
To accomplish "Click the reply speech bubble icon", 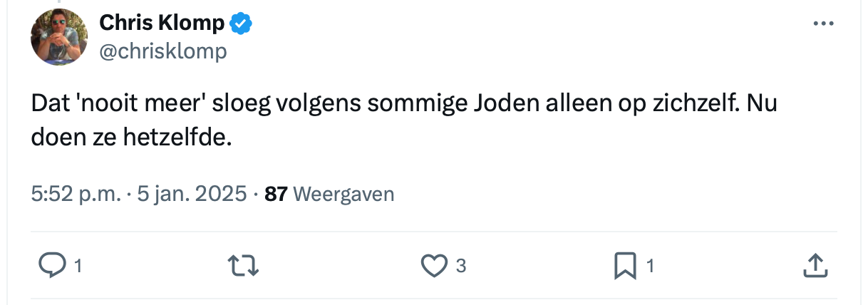I will pyautogui.click(x=52, y=266).
